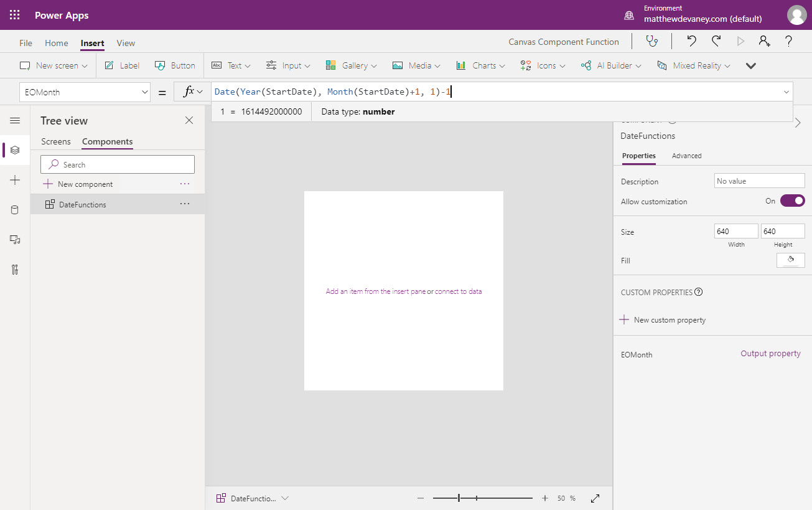Image resolution: width=812 pixels, height=510 pixels.
Task: Click the App checker stethoscope icon
Action: coord(651,40)
